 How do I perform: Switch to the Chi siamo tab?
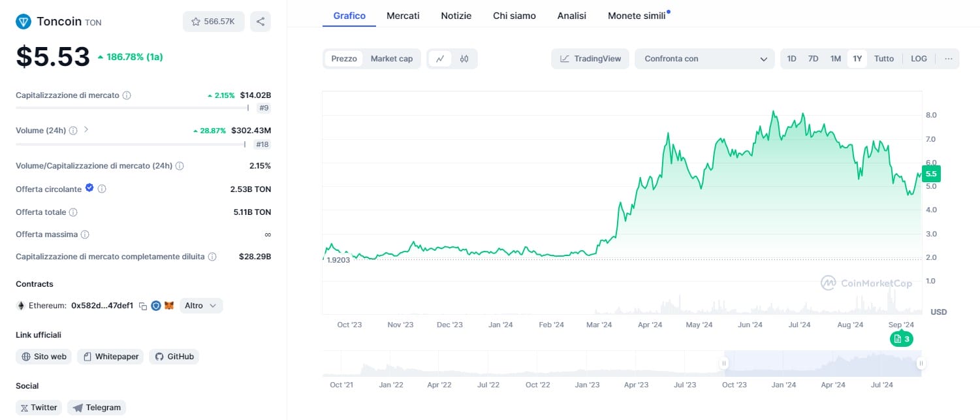[514, 16]
